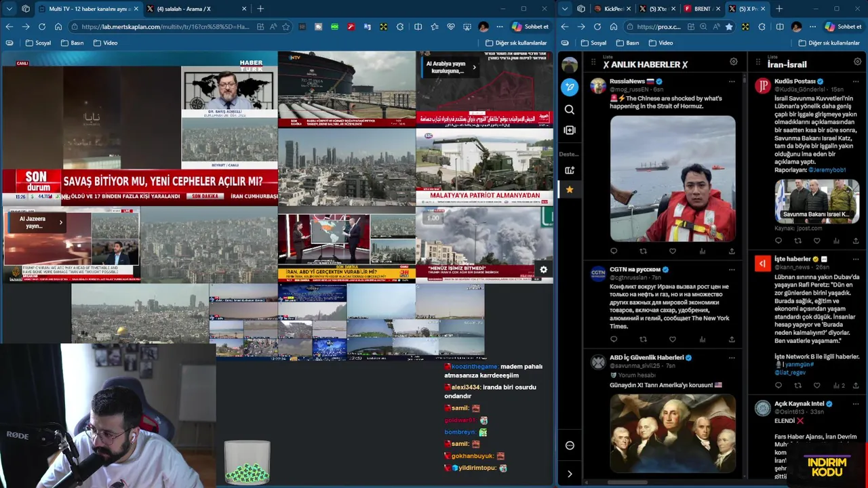Reload page in right browser window
Screen dimensions: 868x488
[597, 26]
